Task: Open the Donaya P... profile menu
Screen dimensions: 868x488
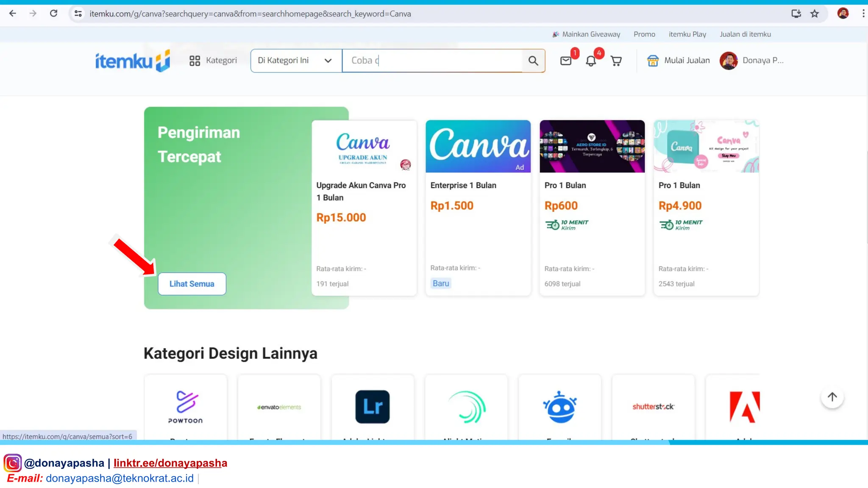Action: point(752,61)
